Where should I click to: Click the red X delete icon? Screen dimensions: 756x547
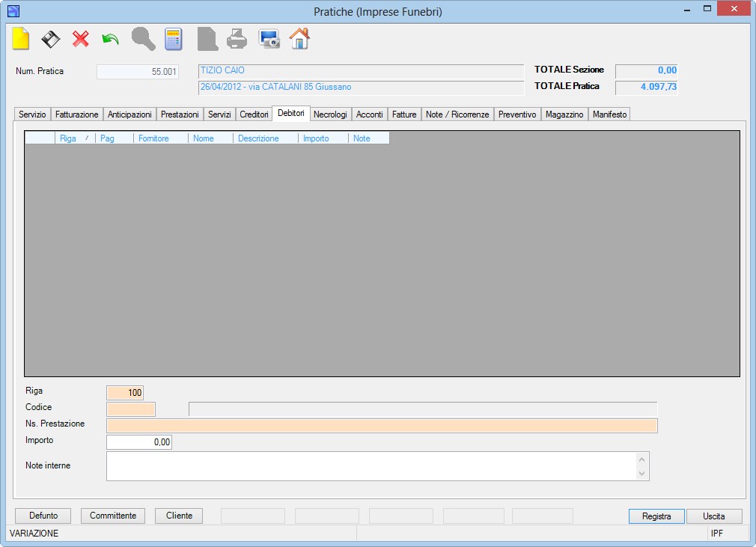click(x=81, y=39)
